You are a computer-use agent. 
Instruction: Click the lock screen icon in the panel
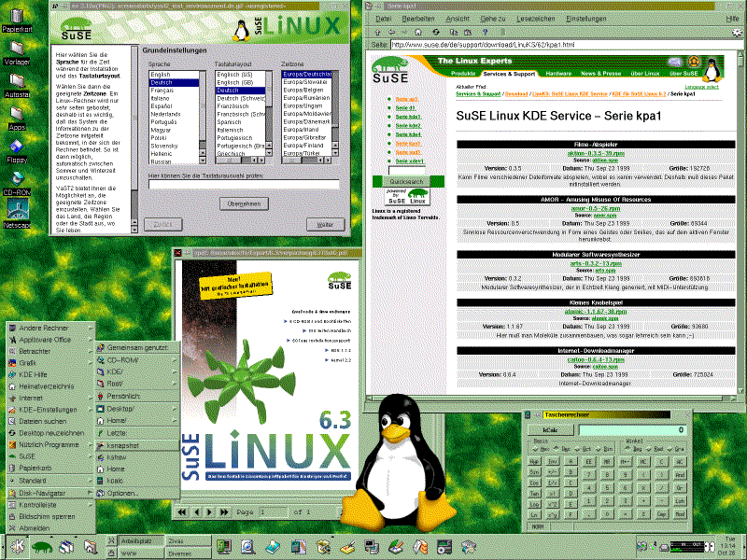pyautogui.click(x=110, y=553)
